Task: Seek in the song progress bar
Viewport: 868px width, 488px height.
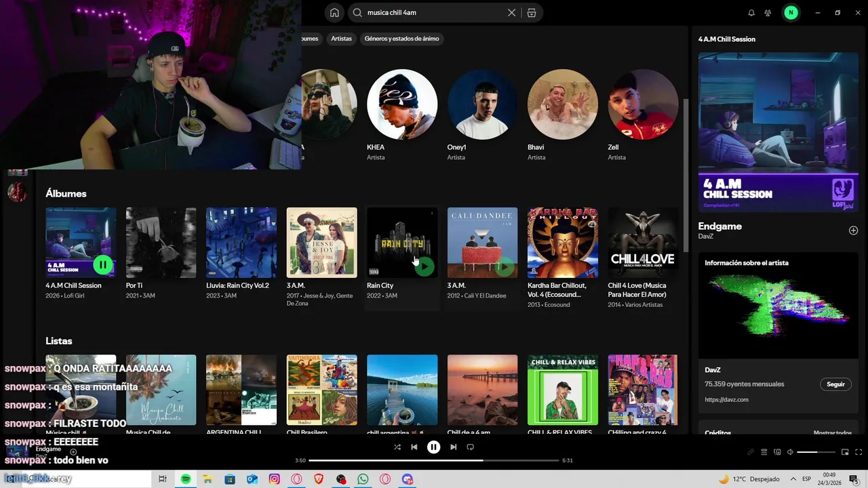Action: click(433, 460)
